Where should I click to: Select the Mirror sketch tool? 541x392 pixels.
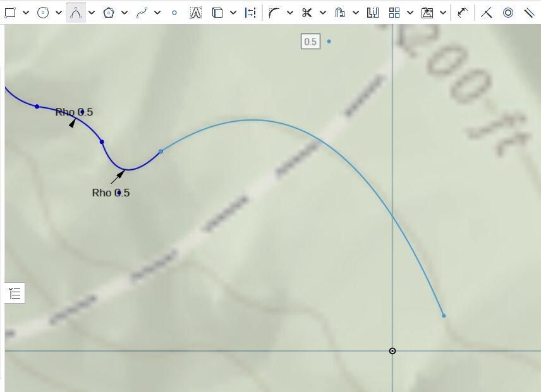pos(373,13)
